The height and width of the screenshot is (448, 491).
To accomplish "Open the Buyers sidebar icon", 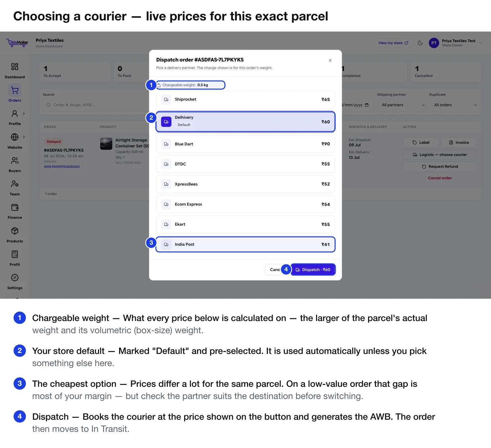I will [15, 161].
